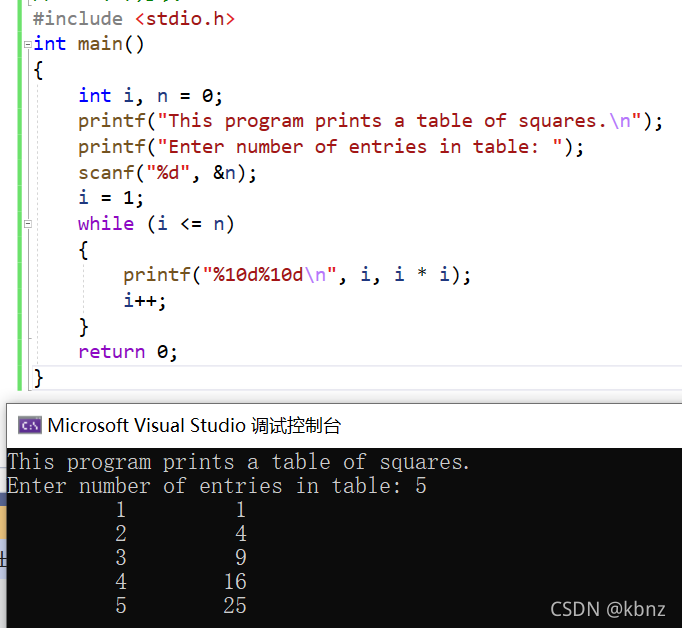Click the scanf("%d", &n) line
Image resolution: width=682 pixels, height=628 pixels.
(x=167, y=173)
